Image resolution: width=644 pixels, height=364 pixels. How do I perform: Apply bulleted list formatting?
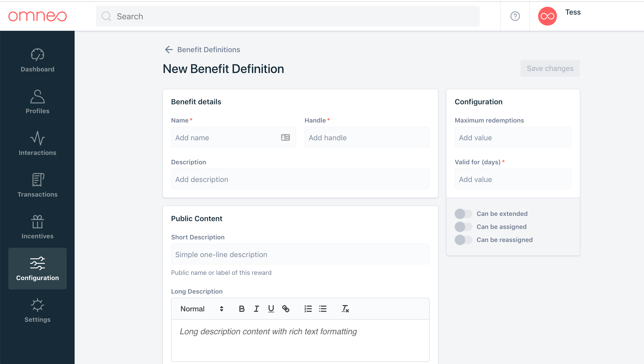coord(323,309)
